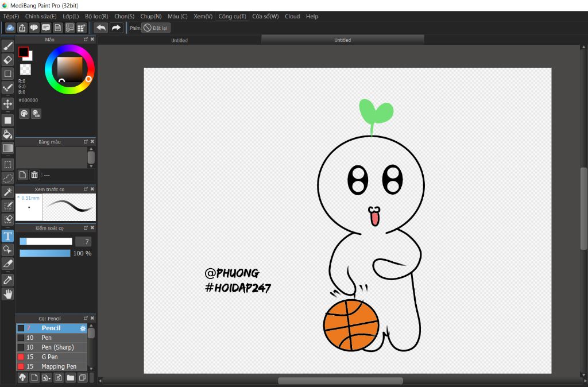Click the document page toolbar icon
The image size is (588, 387).
point(58,28)
